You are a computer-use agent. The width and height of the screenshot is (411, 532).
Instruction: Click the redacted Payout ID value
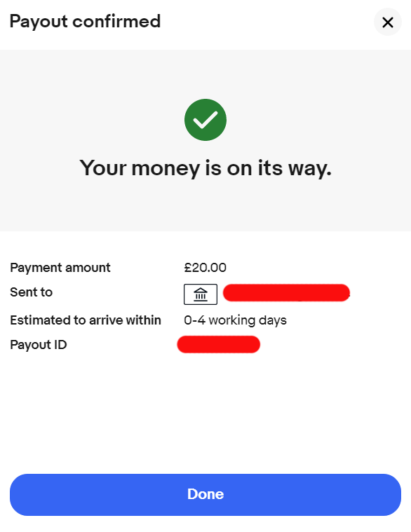(219, 344)
